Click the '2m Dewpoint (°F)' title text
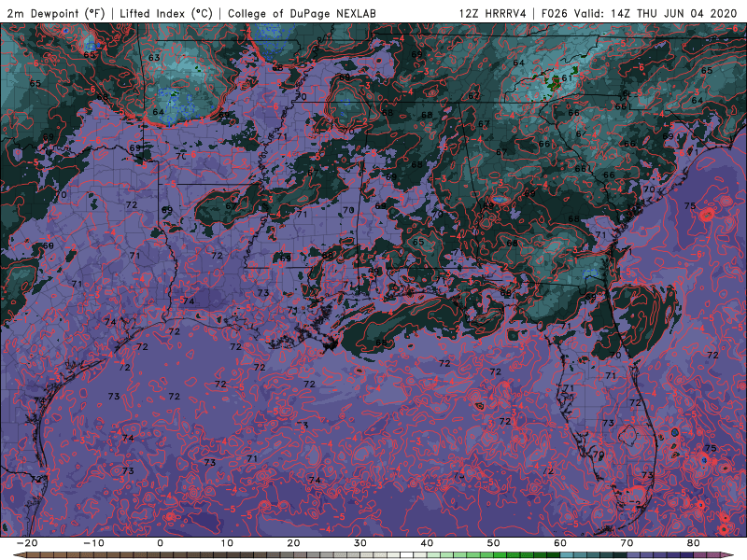 click(x=56, y=13)
